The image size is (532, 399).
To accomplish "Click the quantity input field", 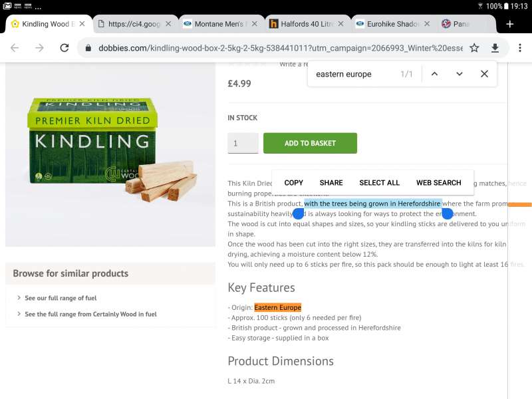I will tap(243, 143).
